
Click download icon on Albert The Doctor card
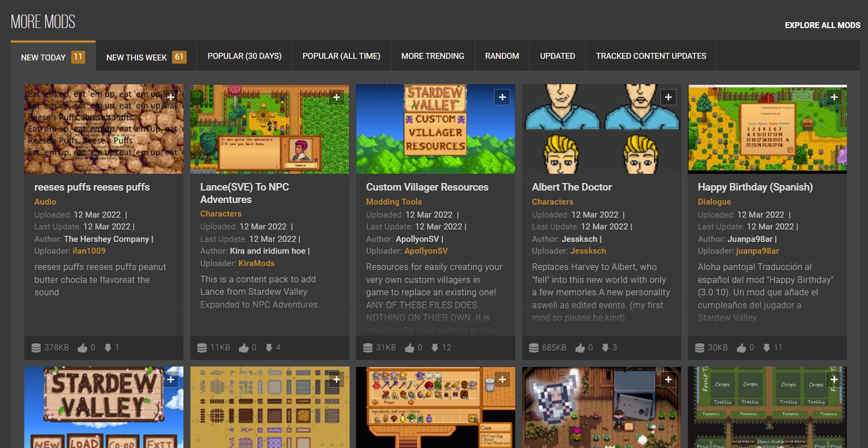pyautogui.click(x=605, y=348)
